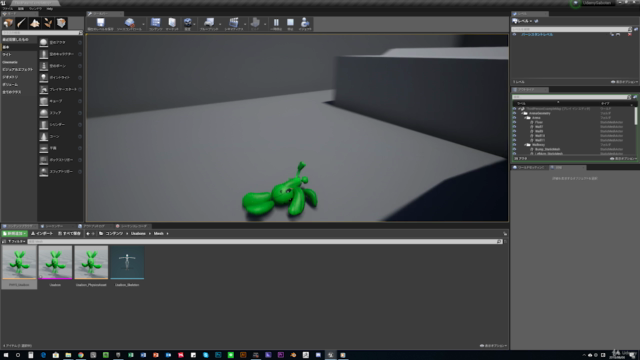
Task: Pick the Cube placement icon
Action: [44, 101]
